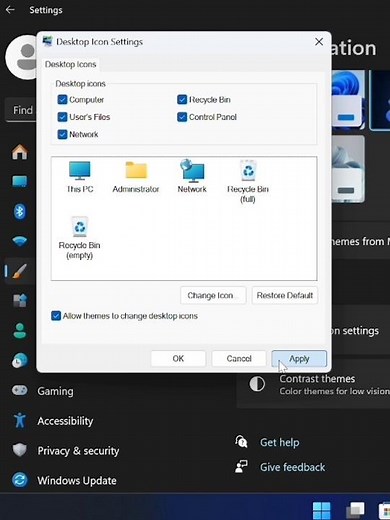
Task: Open the Windows Start button on taskbar
Action: point(322,510)
